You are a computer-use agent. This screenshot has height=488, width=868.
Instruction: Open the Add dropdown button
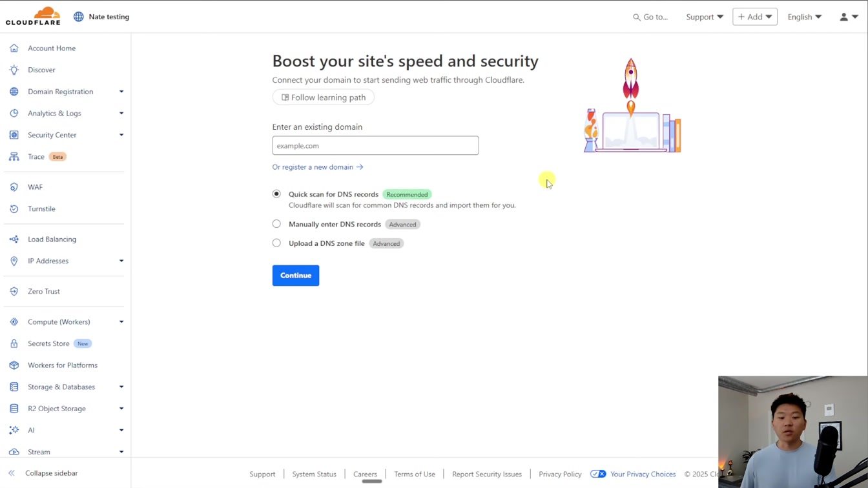click(755, 17)
